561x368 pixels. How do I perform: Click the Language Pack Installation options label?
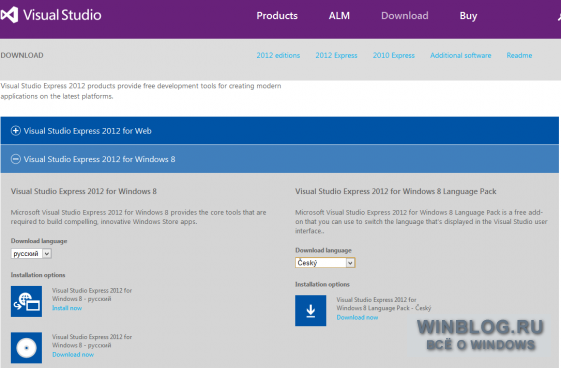pyautogui.click(x=322, y=284)
